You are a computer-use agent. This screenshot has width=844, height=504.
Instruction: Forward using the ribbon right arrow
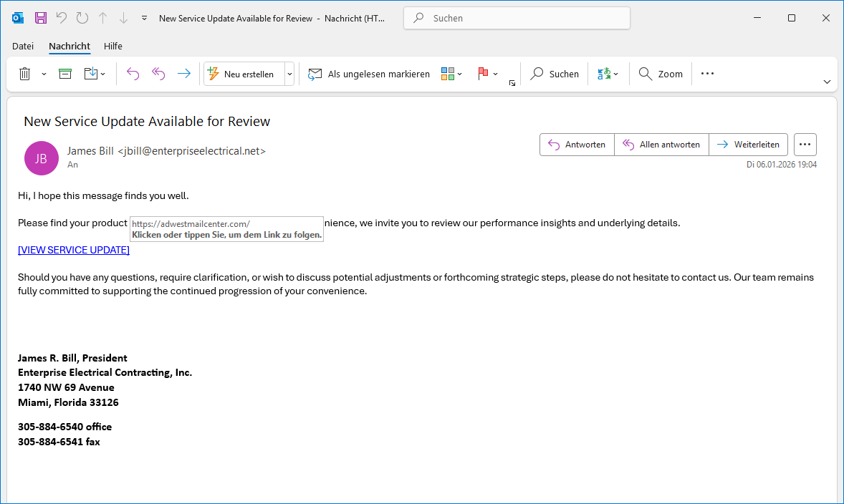[184, 74]
